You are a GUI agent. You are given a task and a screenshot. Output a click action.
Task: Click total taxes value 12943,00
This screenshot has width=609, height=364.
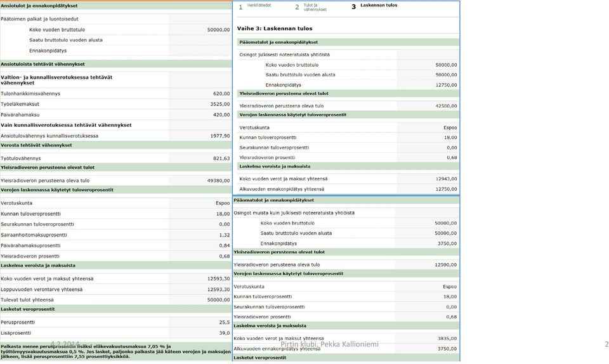pyautogui.click(x=446, y=179)
